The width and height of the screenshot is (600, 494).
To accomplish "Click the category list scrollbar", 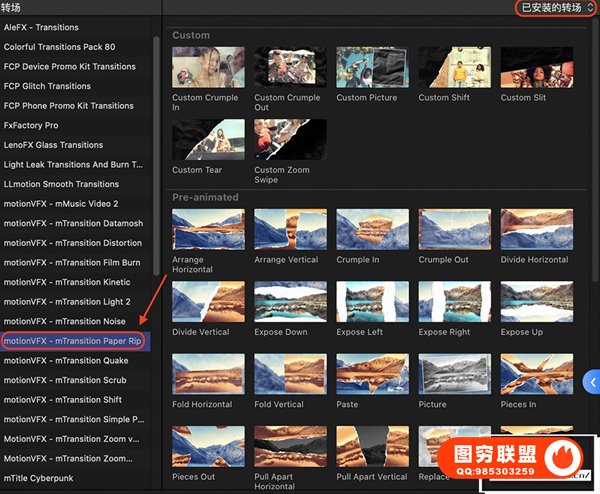I will click(x=156, y=150).
